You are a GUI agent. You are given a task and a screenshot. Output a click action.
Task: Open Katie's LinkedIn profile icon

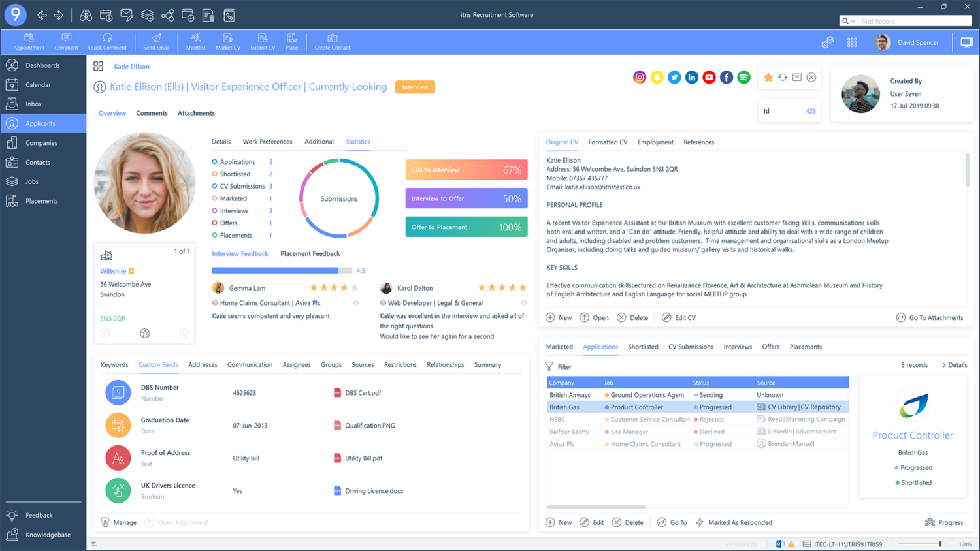(x=691, y=77)
